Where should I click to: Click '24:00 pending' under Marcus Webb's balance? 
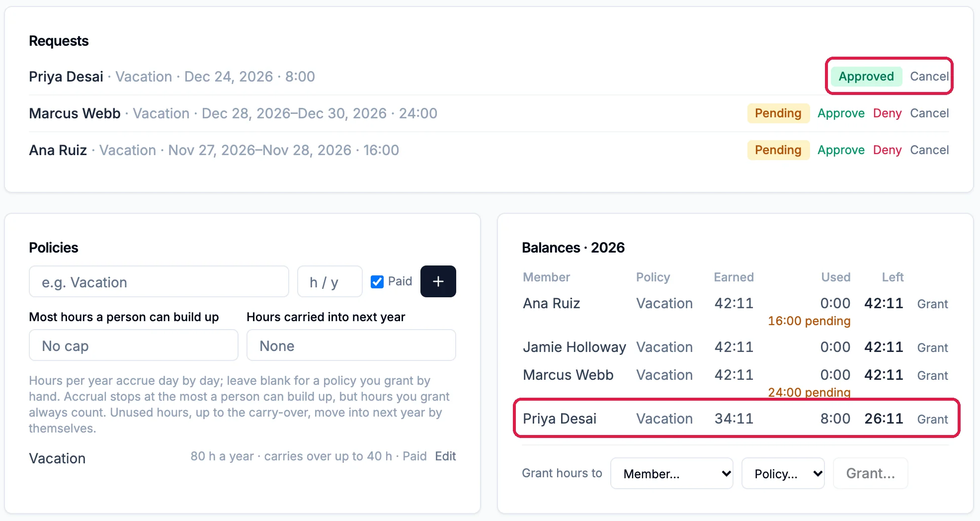point(809,392)
